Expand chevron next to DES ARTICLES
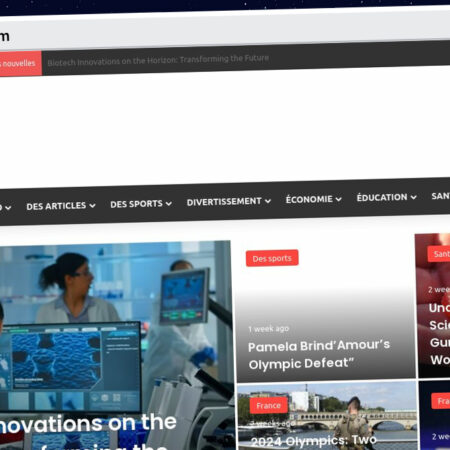The image size is (450, 450). click(92, 206)
